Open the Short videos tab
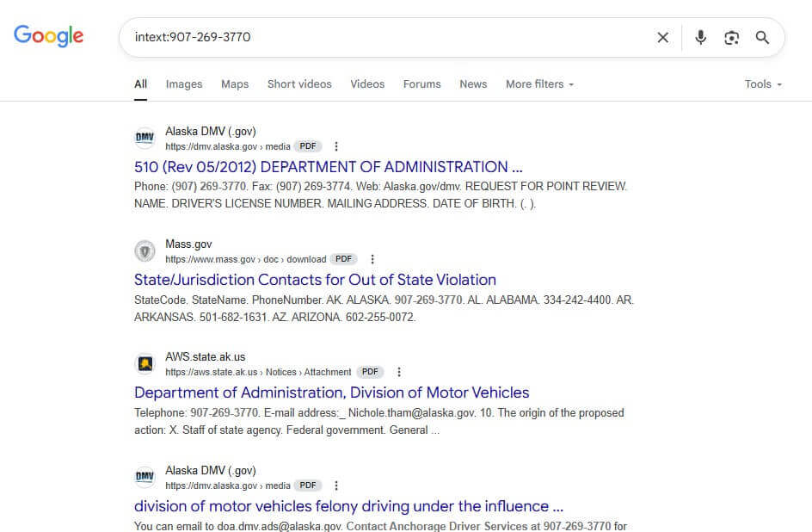812x532 pixels. (x=299, y=84)
